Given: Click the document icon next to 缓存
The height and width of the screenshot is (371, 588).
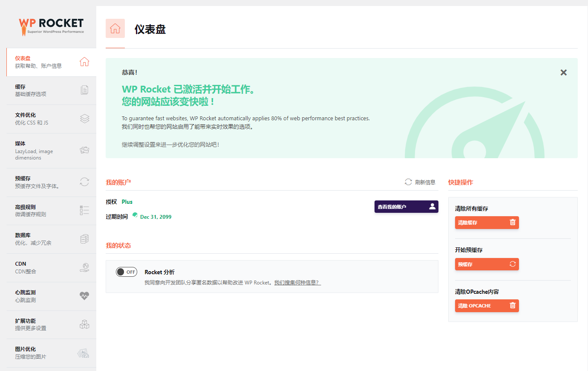Looking at the screenshot, I should coord(84,90).
